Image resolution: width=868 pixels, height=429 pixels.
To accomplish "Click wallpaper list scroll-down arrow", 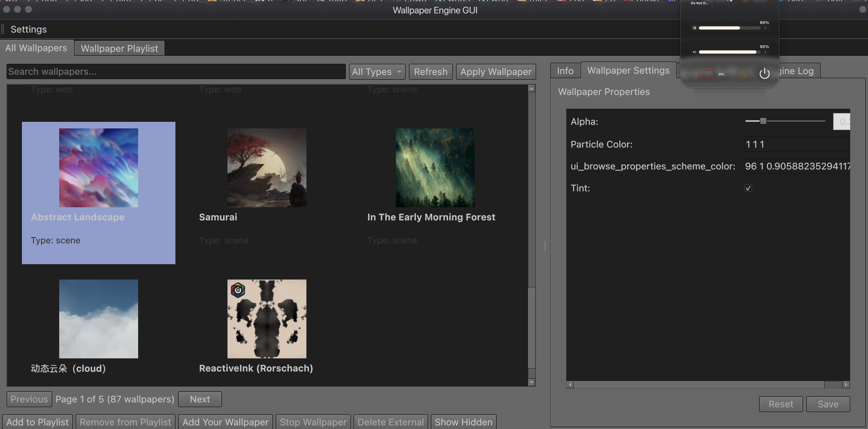I will (x=531, y=382).
